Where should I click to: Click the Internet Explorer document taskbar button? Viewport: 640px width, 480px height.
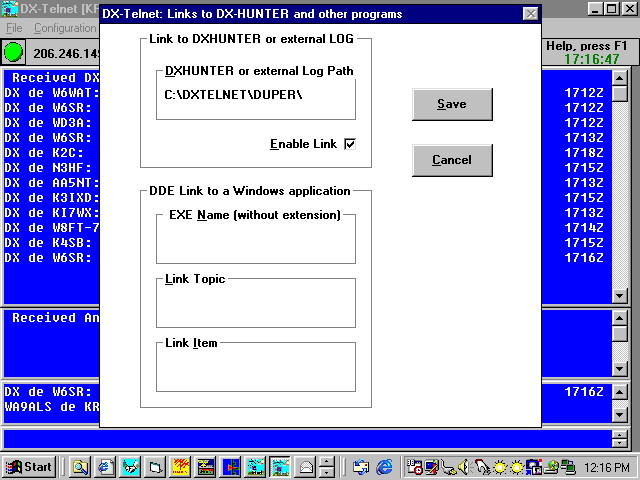click(106, 467)
